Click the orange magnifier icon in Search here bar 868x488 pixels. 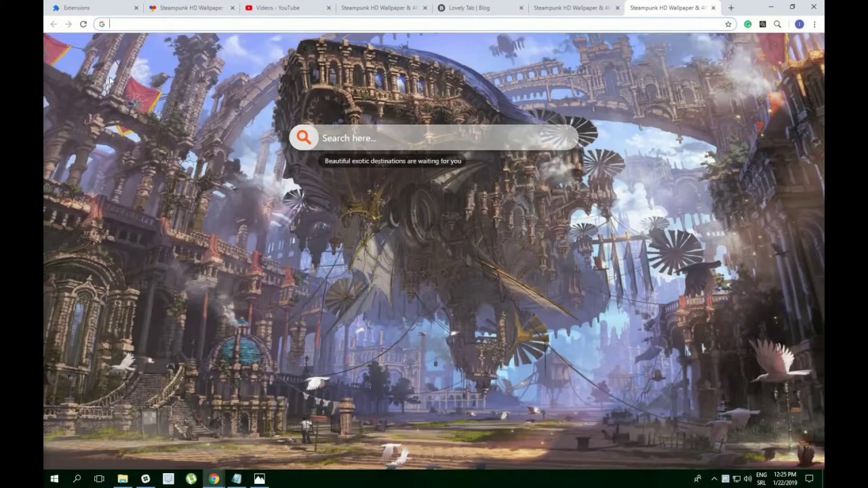[304, 138]
